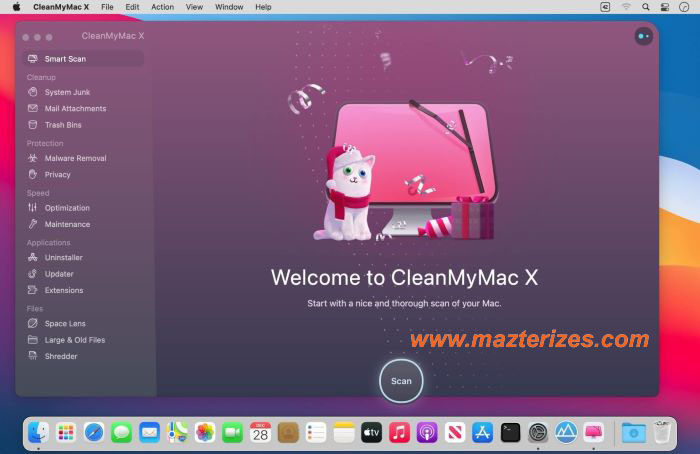This screenshot has width=700, height=454.
Task: Select the Malware Removal biohazard icon
Action: click(x=33, y=158)
